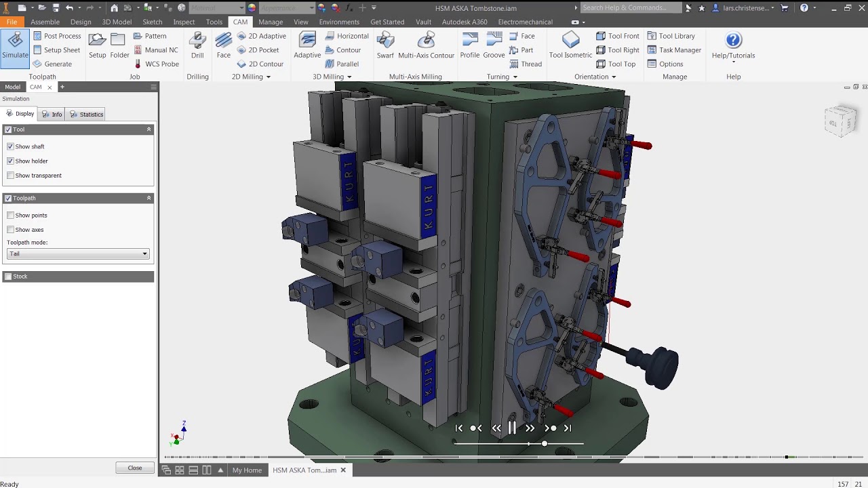Image resolution: width=868 pixels, height=488 pixels.
Task: Adjust the simulation speed slider handle
Action: 545,443
